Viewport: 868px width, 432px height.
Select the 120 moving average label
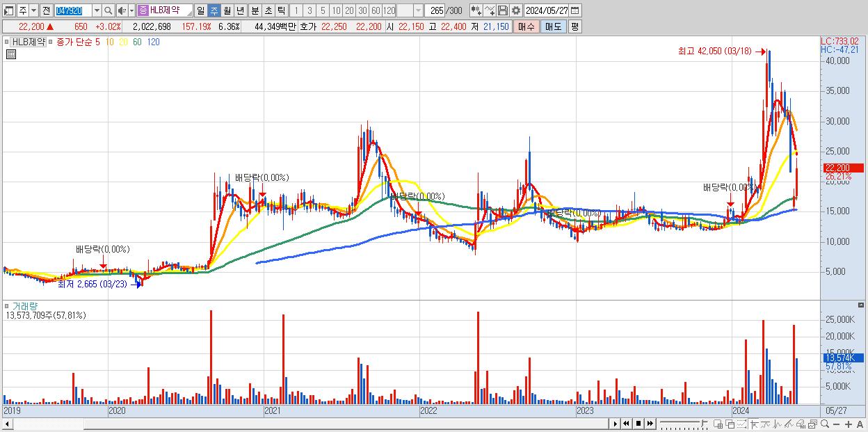pos(154,42)
